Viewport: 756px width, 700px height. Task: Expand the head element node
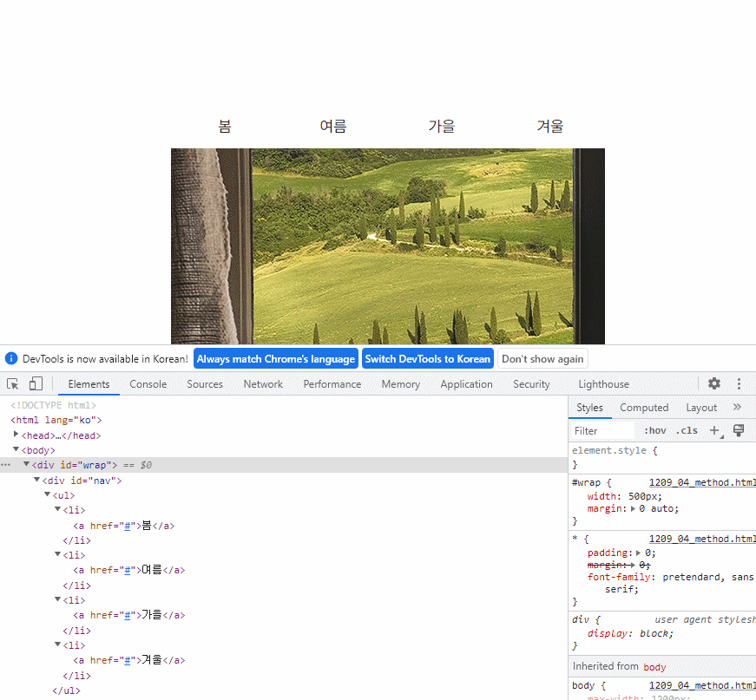pos(16,434)
